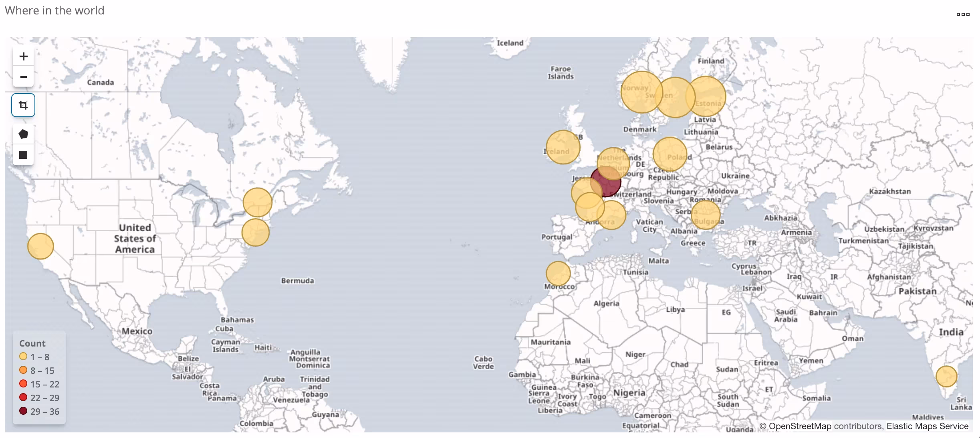Select the fit to data bounds crop icon
980x438 pixels.
pyautogui.click(x=23, y=105)
